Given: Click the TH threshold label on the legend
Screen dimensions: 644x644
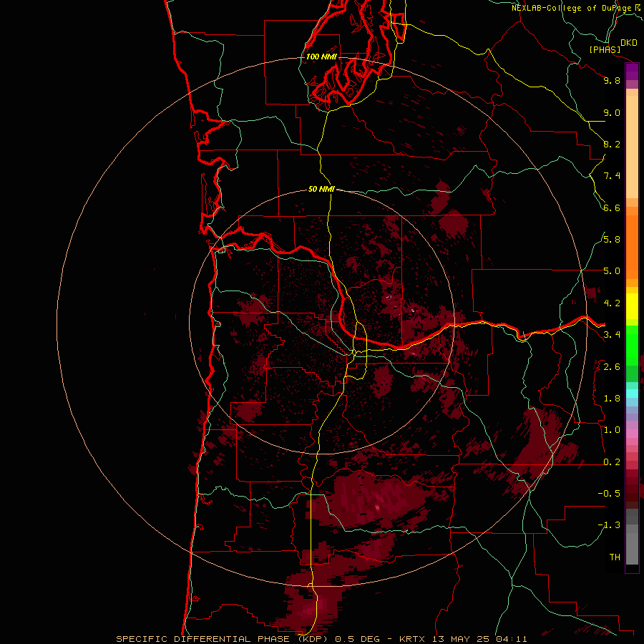Looking at the screenshot, I should click(x=615, y=557).
